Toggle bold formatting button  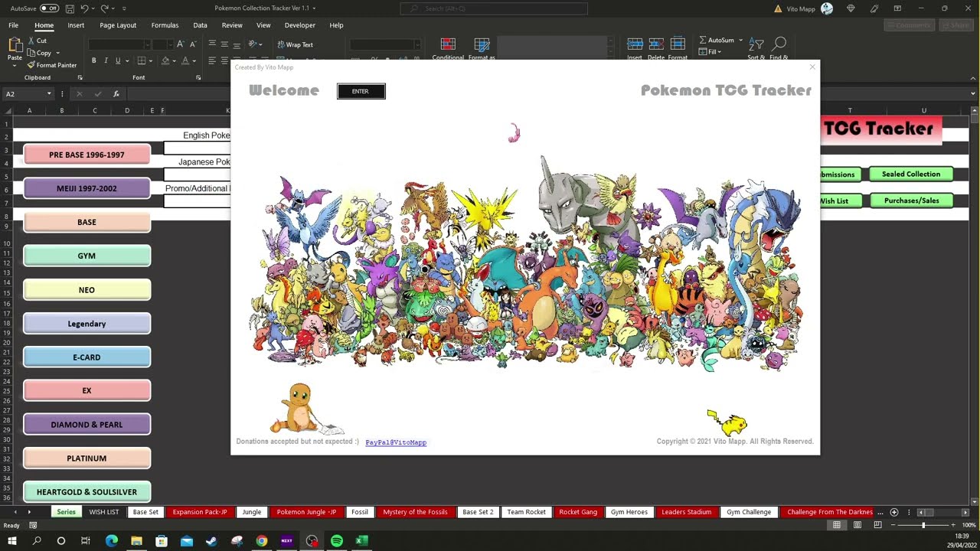(94, 60)
